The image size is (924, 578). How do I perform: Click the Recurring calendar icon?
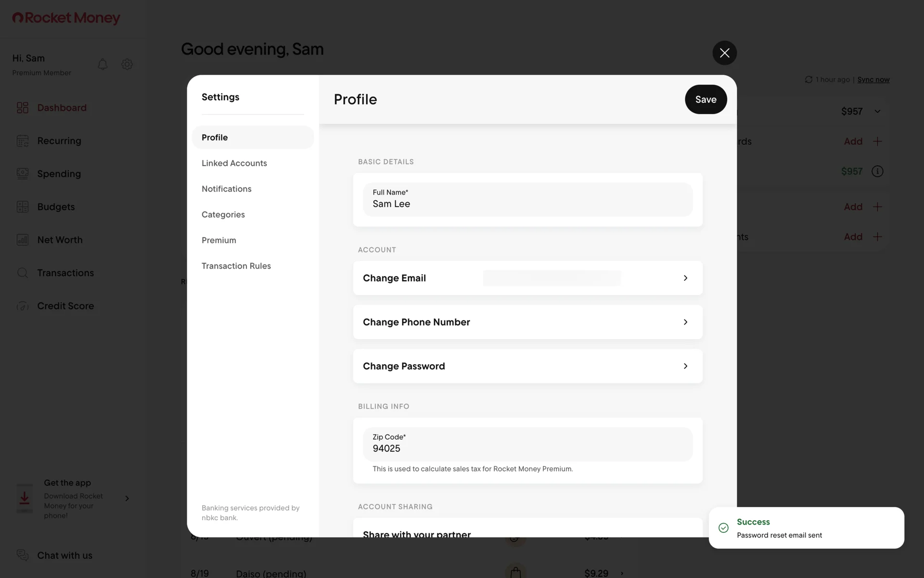(x=23, y=141)
